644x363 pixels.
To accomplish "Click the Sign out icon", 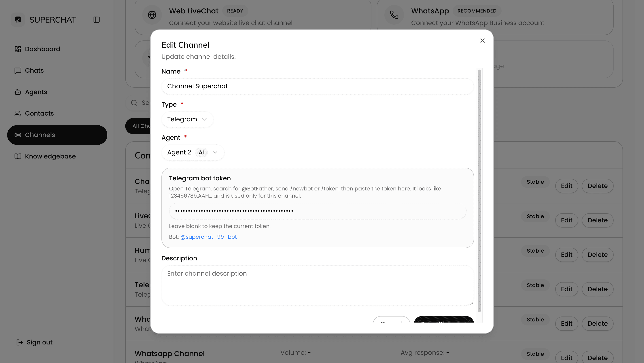I will pyautogui.click(x=19, y=342).
